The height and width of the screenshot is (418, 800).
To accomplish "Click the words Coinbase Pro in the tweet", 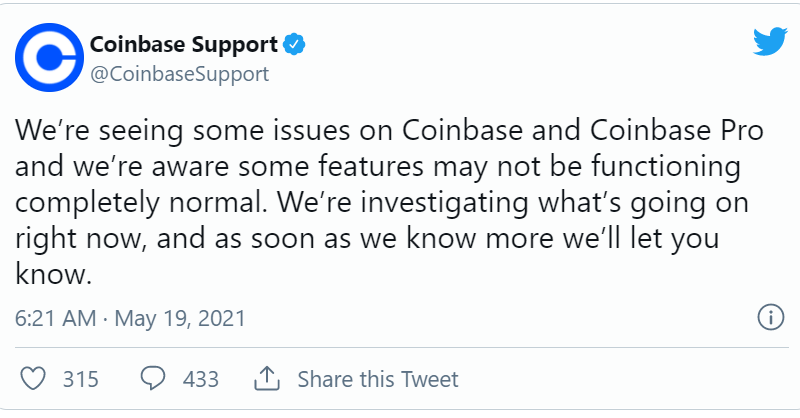I will tap(677, 130).
